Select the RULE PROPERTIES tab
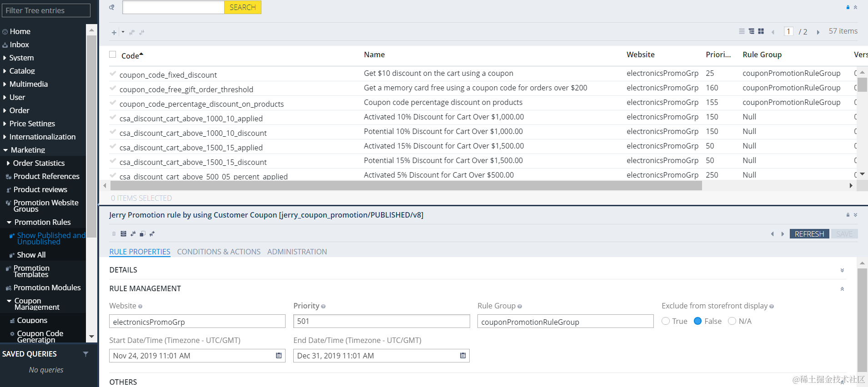This screenshot has height=387, width=868. tap(140, 252)
